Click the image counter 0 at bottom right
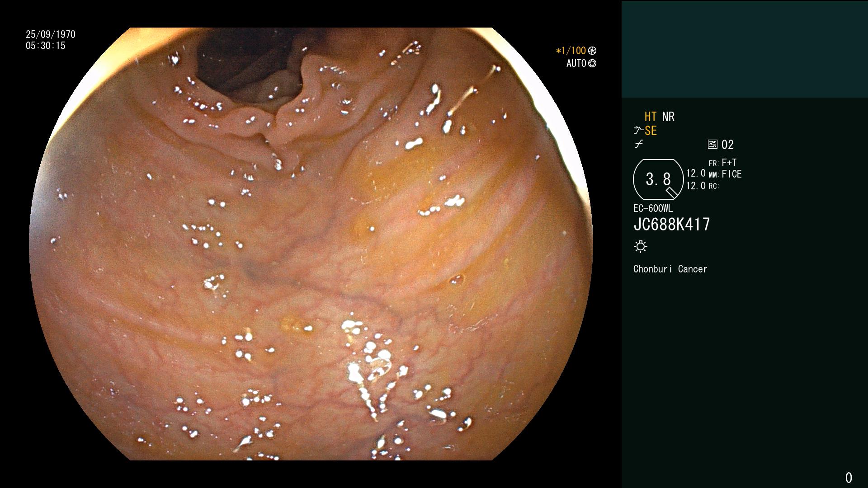868x488 pixels. (849, 478)
